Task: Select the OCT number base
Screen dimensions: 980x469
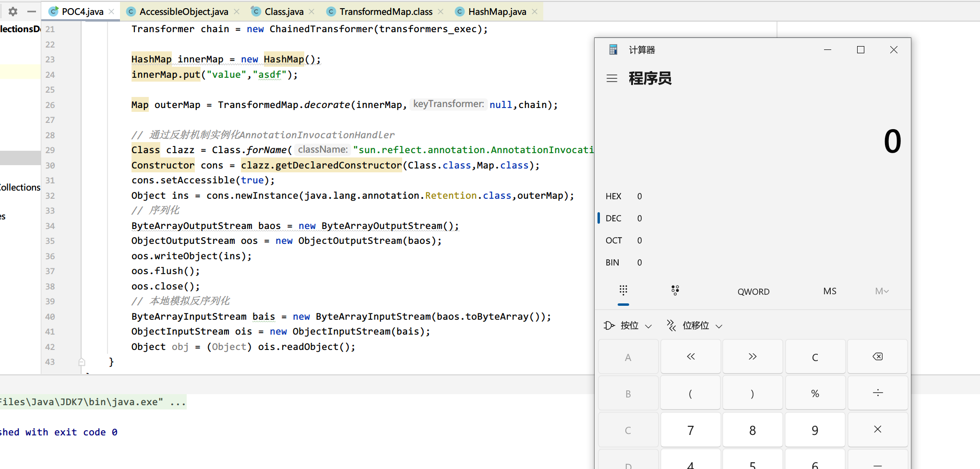Action: (x=753, y=241)
